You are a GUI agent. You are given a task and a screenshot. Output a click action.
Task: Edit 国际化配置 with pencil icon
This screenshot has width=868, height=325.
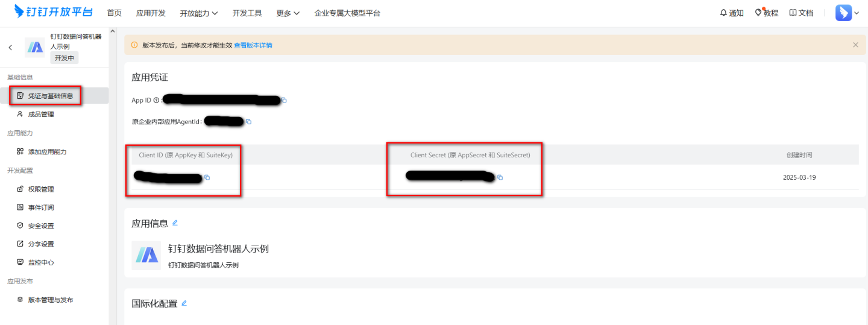[184, 303]
